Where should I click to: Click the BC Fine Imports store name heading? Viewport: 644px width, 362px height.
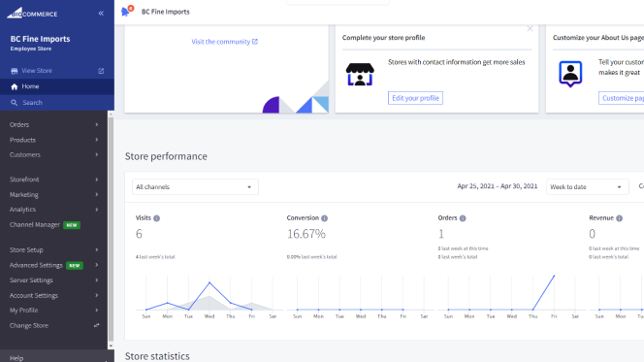click(x=41, y=39)
